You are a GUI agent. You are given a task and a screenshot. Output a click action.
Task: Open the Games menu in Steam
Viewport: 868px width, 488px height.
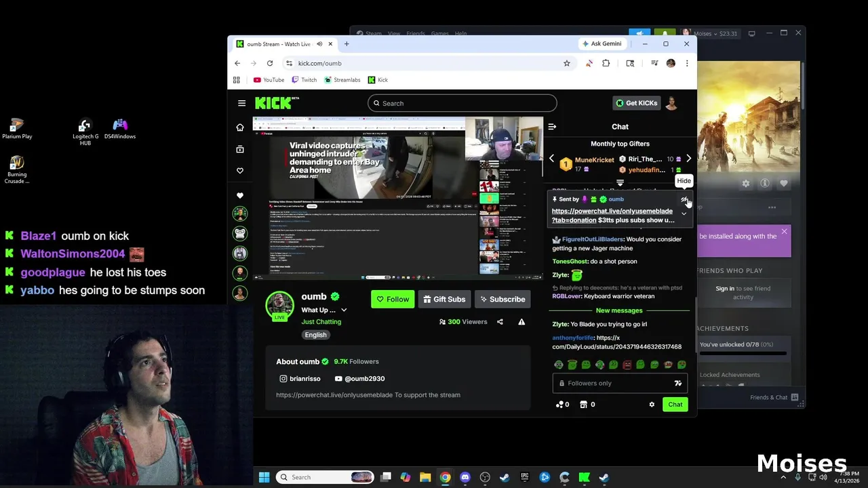click(439, 33)
